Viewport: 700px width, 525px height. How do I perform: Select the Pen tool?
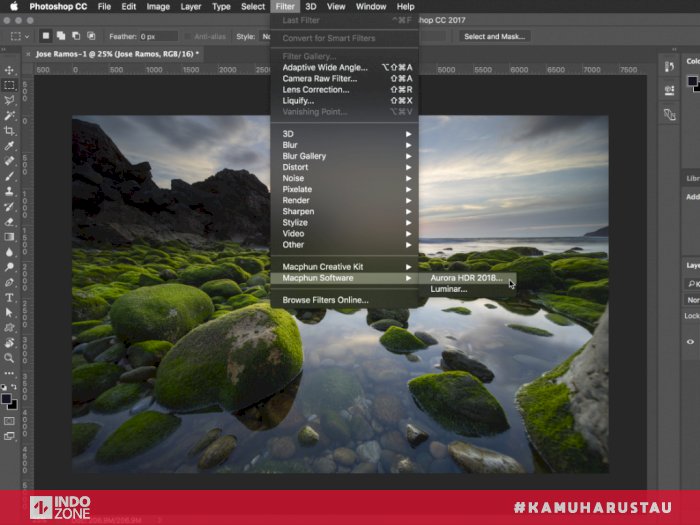click(9, 283)
